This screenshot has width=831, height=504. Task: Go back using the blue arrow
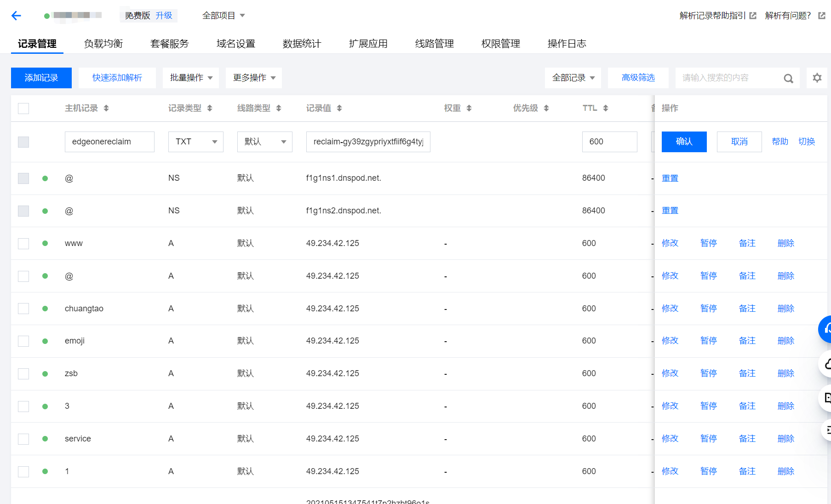16,16
